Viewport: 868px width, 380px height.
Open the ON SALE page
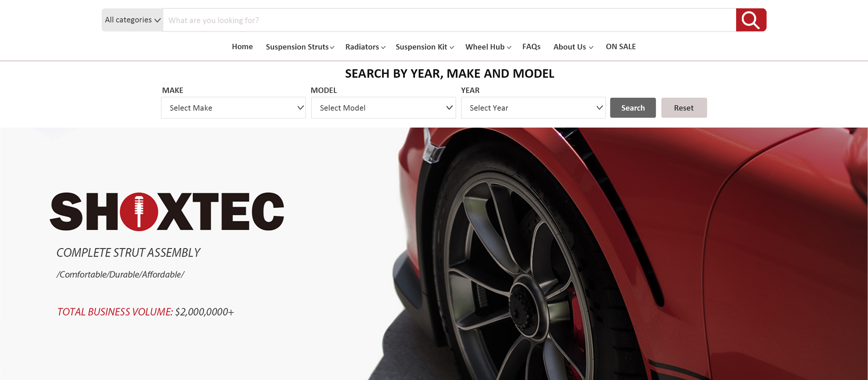620,47
